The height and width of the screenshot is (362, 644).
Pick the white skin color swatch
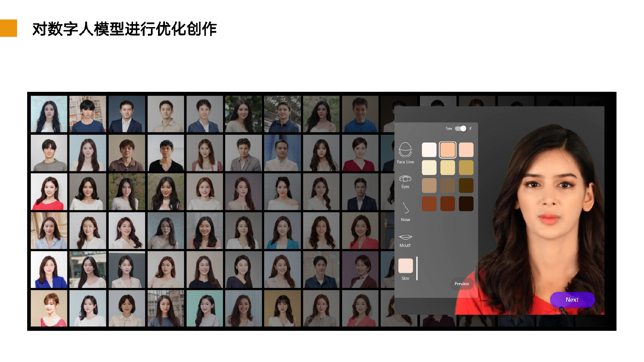[x=429, y=150]
